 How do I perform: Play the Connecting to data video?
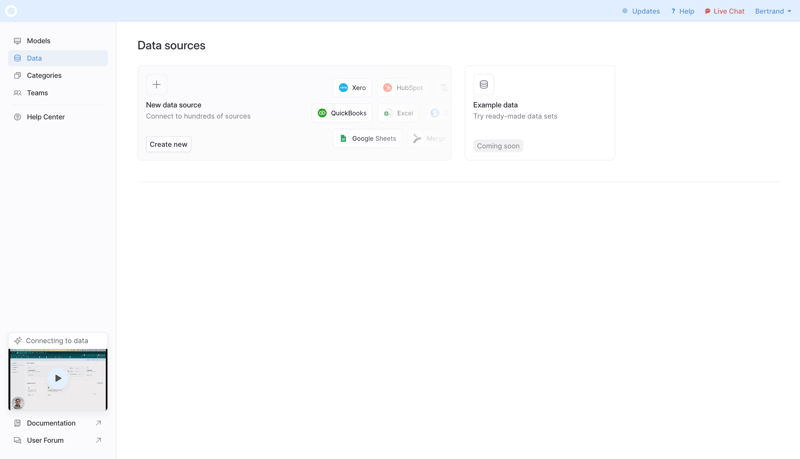pyautogui.click(x=58, y=379)
